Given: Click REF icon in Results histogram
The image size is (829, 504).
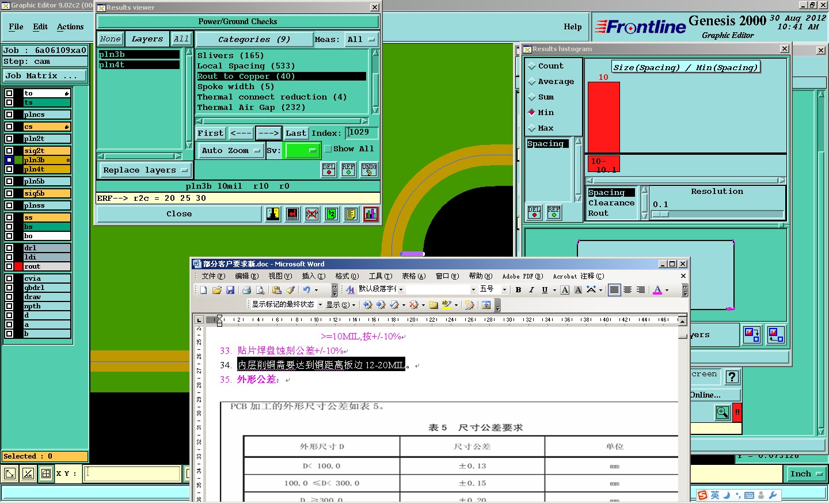Looking at the screenshot, I should tap(554, 212).
